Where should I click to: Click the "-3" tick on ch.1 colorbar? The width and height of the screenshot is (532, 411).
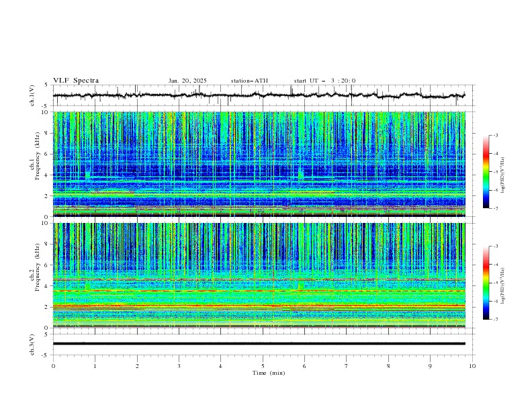click(496, 135)
